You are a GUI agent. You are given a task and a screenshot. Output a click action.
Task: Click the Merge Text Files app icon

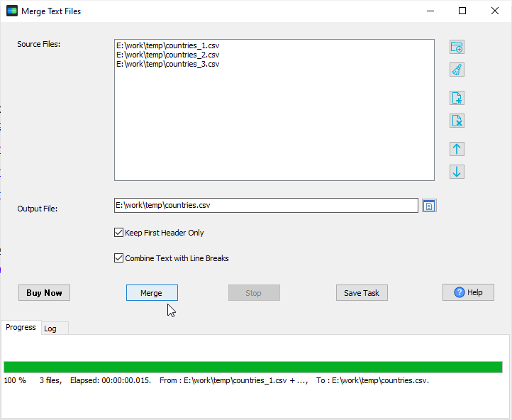[x=12, y=11]
